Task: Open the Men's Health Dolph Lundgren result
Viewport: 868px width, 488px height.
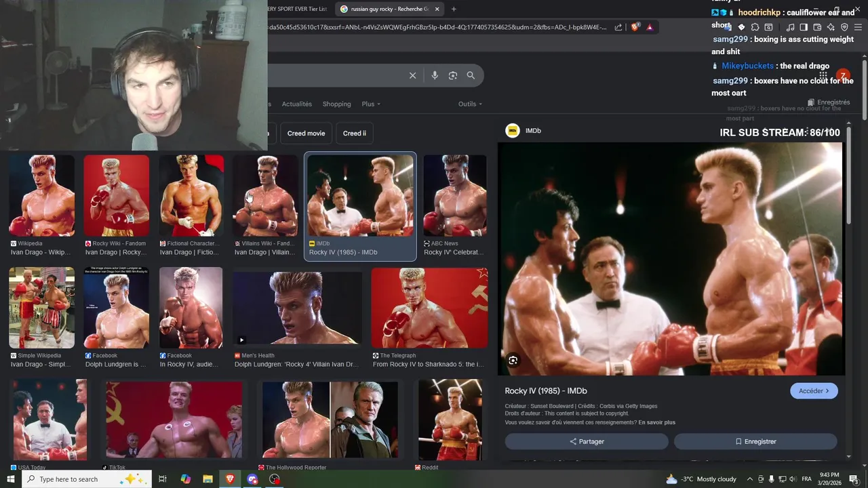Action: coord(297,308)
